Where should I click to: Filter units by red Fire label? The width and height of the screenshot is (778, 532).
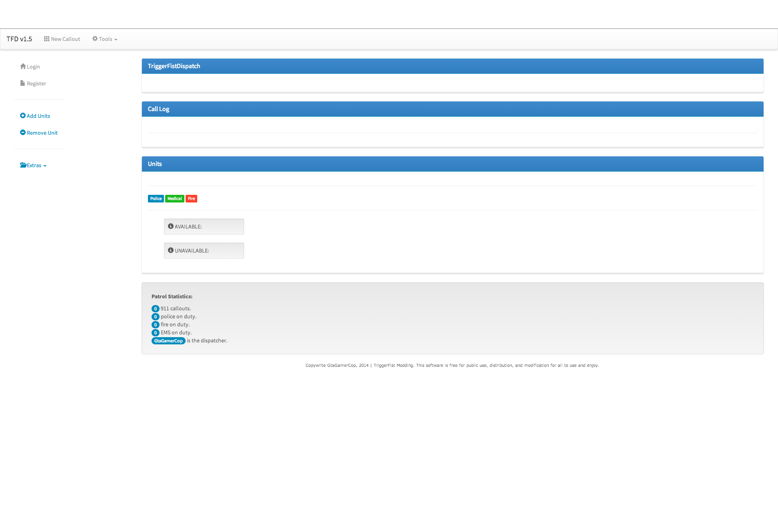click(191, 199)
